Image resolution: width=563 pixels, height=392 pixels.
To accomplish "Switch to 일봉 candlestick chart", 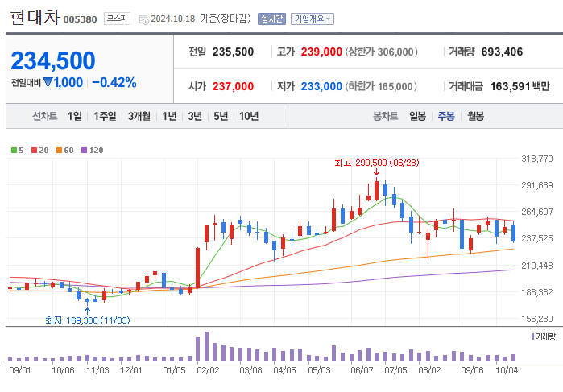I will point(417,116).
